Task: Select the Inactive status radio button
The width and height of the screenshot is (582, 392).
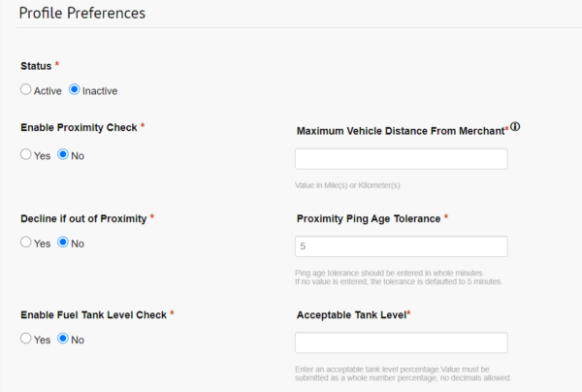Action: pos(74,90)
